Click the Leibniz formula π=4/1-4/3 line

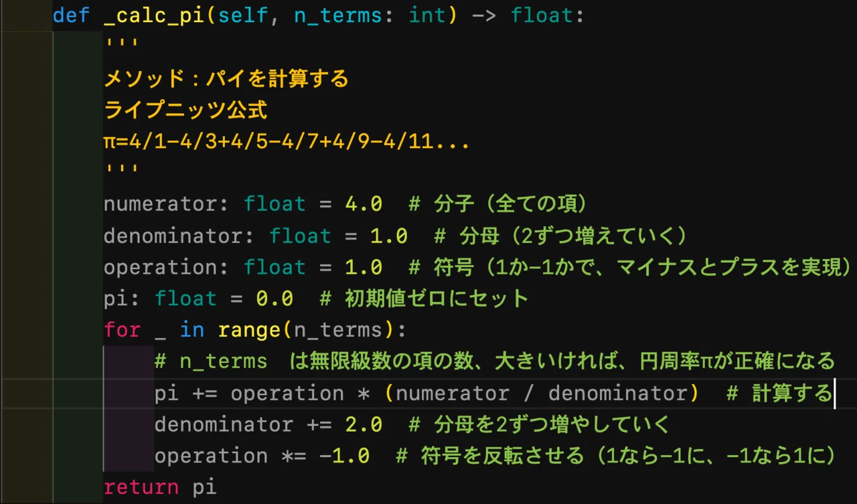coord(287,142)
